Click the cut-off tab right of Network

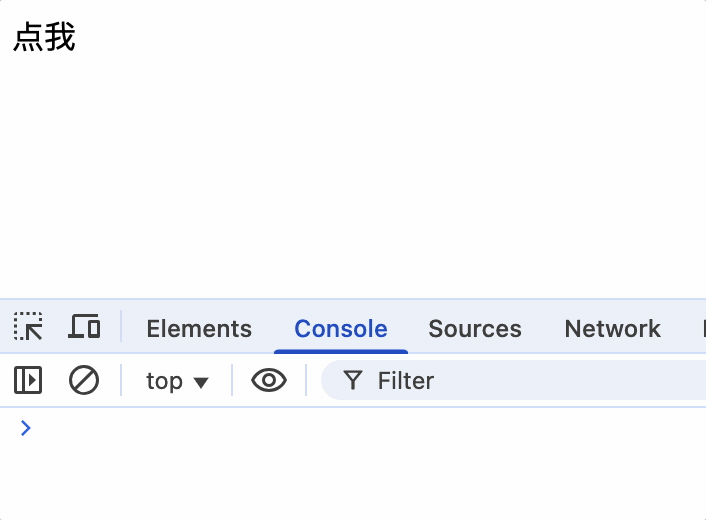point(703,328)
